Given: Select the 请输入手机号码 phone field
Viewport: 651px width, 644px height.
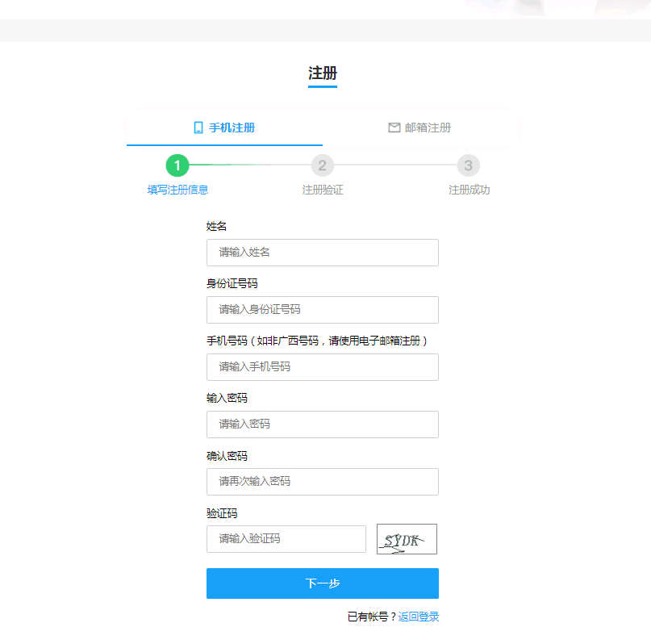Looking at the screenshot, I should click(x=322, y=367).
